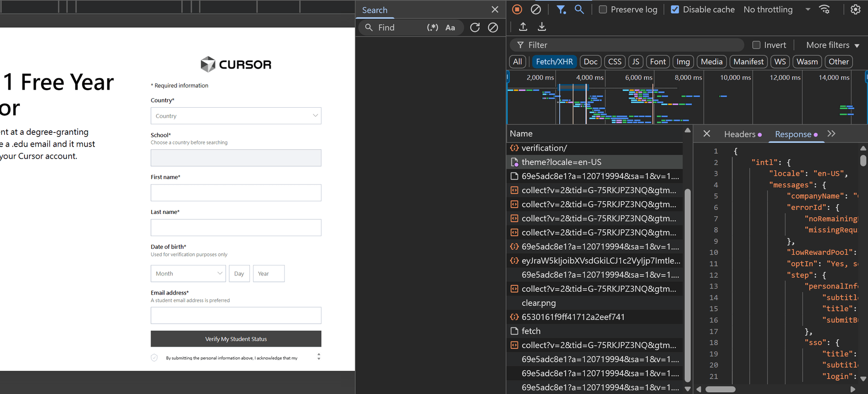Filter by Media requests
Image resolution: width=868 pixels, height=394 pixels.
[712, 62]
